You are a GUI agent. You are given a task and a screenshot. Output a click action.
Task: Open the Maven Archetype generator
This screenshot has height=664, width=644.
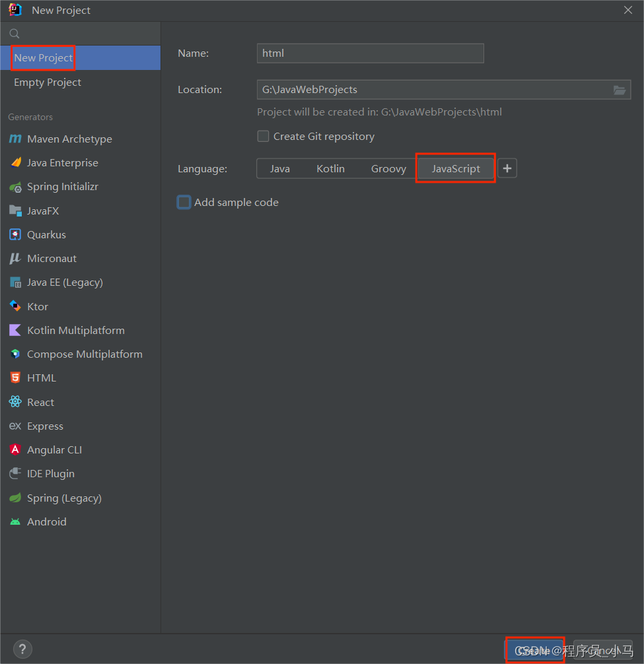[81, 139]
